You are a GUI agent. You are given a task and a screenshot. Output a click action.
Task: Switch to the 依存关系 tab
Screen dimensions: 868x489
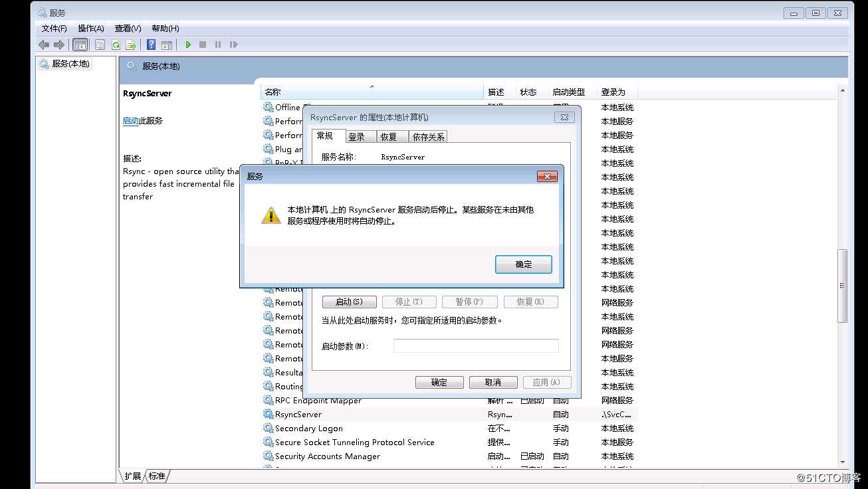(x=429, y=137)
